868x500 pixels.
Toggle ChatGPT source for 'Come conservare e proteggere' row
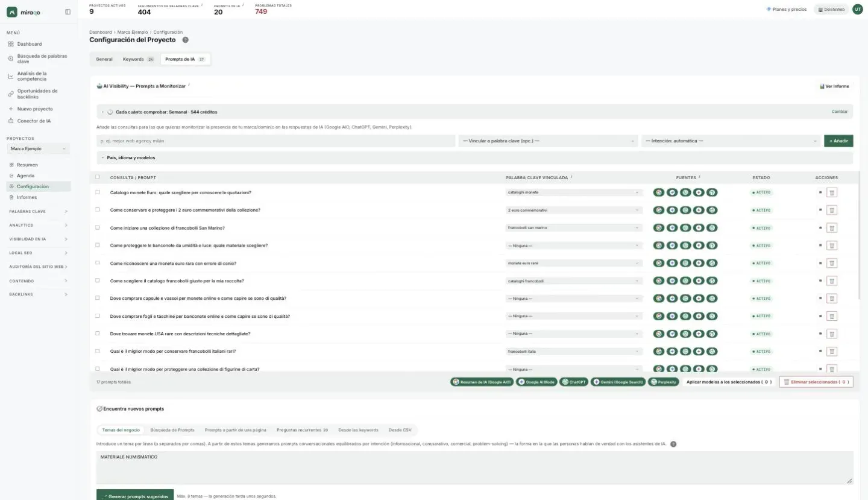point(685,210)
